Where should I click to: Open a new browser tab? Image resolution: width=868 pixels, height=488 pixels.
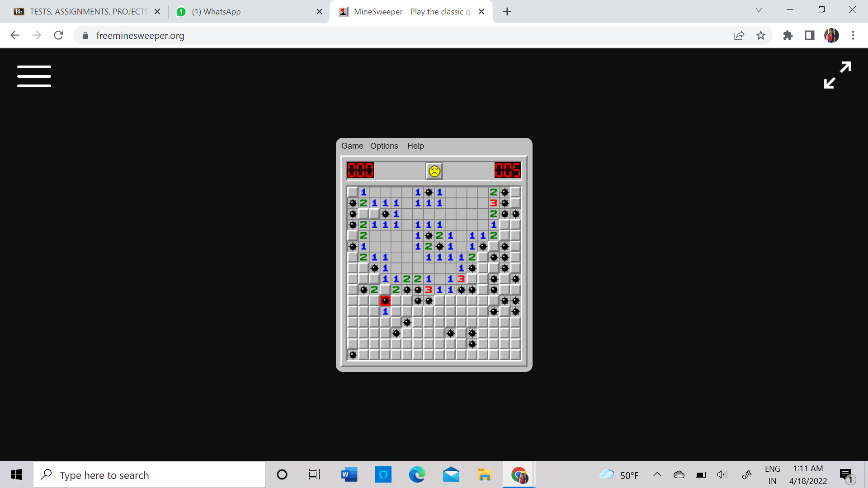coord(507,12)
